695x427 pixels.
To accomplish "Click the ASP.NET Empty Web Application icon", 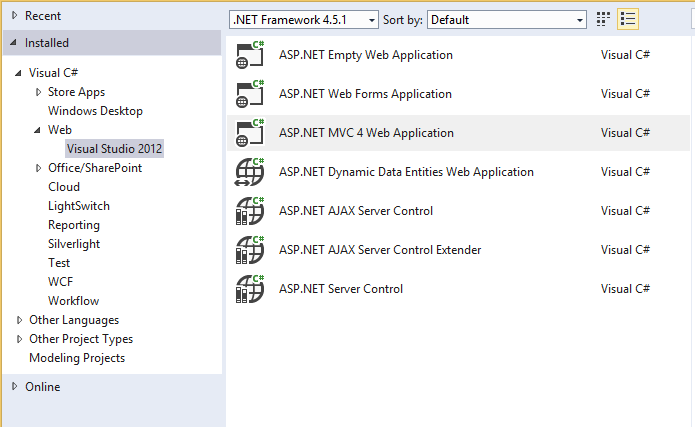I will (x=249, y=55).
